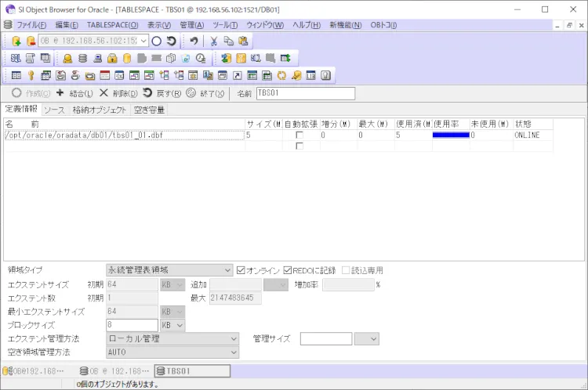Screen dimensions: 588x390
Task: Select the TBS01 window tab at the bottom
Action: [192, 371]
